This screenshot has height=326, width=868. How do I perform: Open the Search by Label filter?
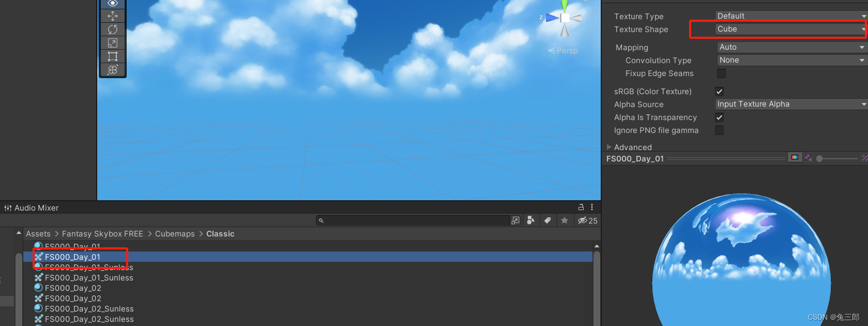(x=547, y=220)
